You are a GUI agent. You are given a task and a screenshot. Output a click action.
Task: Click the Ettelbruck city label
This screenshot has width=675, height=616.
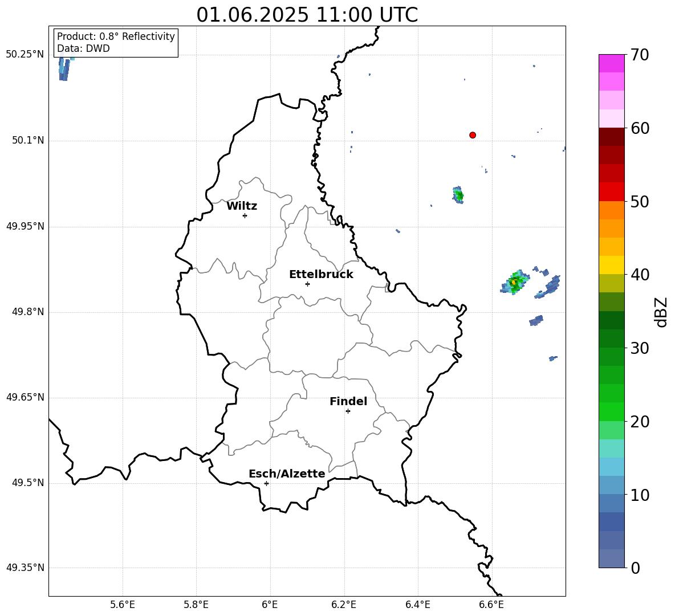[x=321, y=275]
